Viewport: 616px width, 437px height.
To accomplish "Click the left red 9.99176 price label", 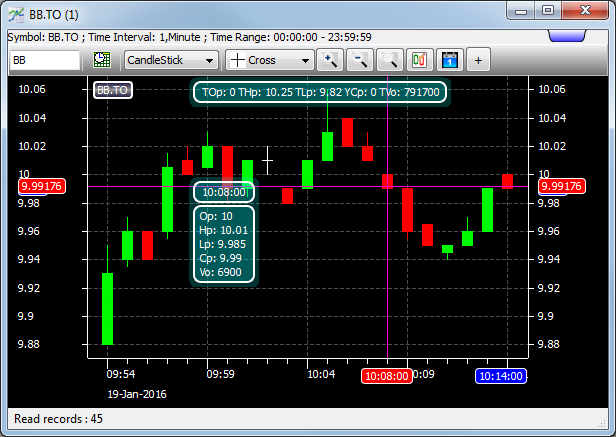I will [x=41, y=186].
